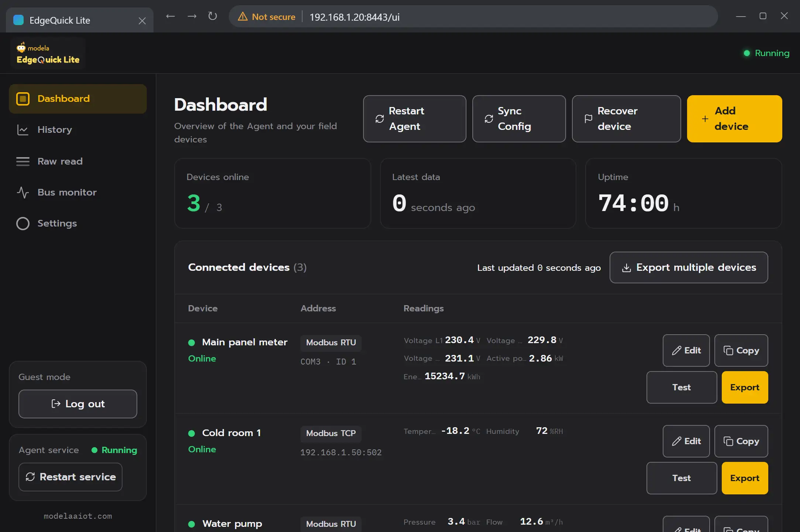This screenshot has height=532, width=800.
Task: Click the Dashboard square icon
Action: coord(23,99)
